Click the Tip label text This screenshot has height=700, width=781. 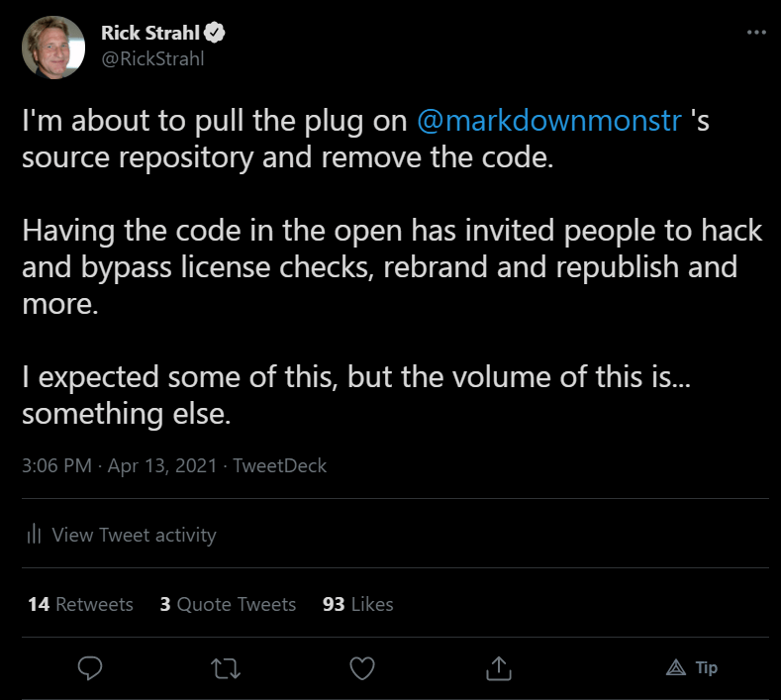point(707,667)
